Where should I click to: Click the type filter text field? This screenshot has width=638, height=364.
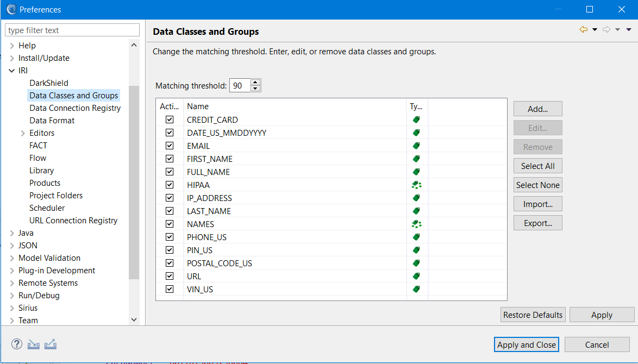tap(72, 30)
